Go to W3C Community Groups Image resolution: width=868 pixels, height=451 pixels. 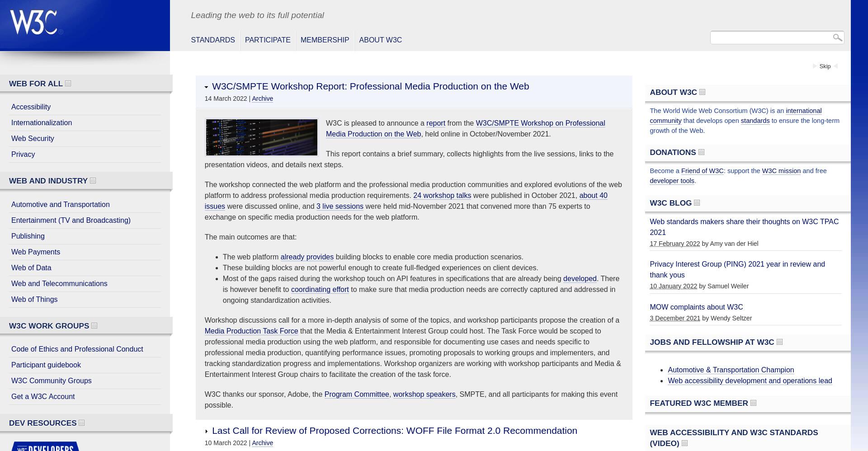[52, 381]
